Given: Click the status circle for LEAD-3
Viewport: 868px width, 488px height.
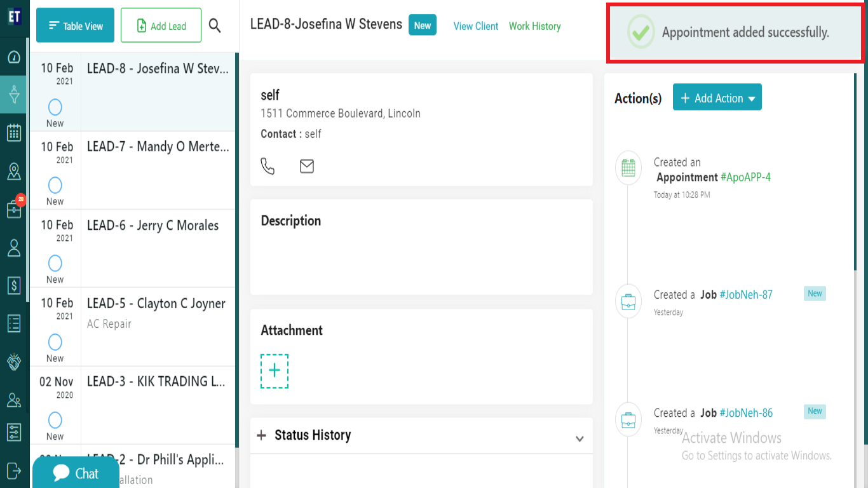Looking at the screenshot, I should pyautogui.click(x=55, y=420).
